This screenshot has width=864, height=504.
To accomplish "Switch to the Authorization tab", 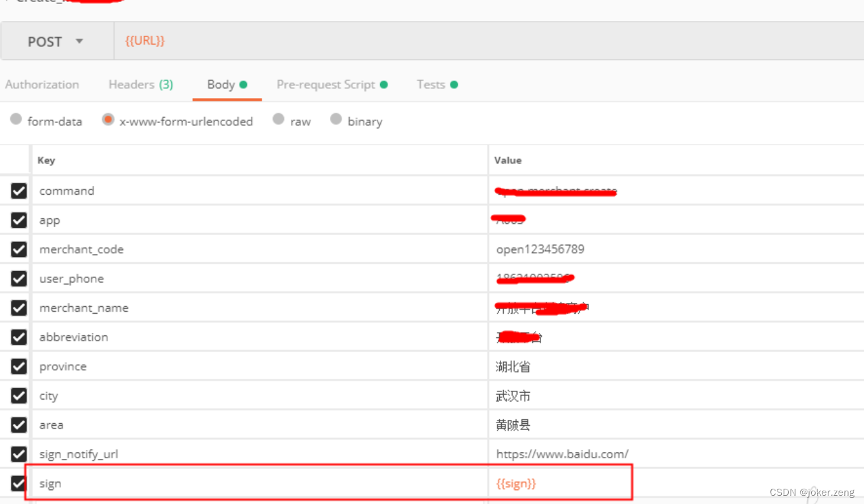I will (41, 84).
